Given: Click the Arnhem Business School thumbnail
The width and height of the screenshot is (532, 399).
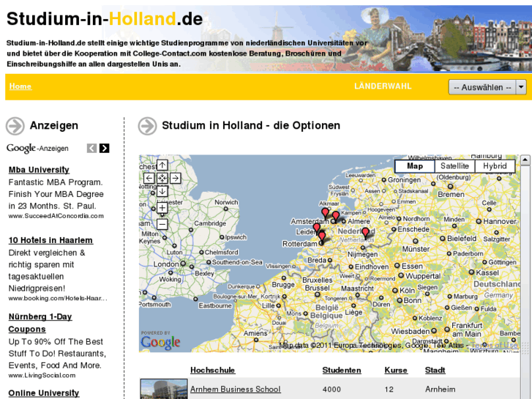Looking at the screenshot, I should point(164,389).
